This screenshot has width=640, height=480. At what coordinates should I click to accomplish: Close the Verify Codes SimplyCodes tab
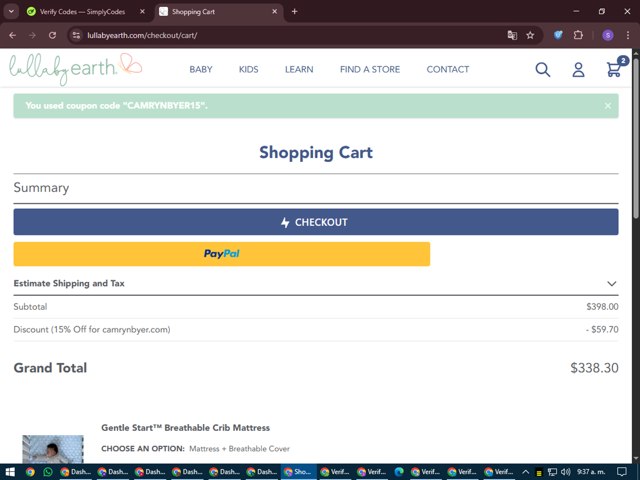pyautogui.click(x=142, y=11)
